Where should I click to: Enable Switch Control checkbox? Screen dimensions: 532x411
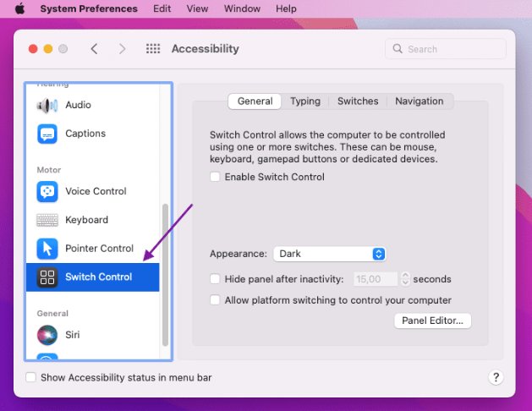tap(215, 177)
